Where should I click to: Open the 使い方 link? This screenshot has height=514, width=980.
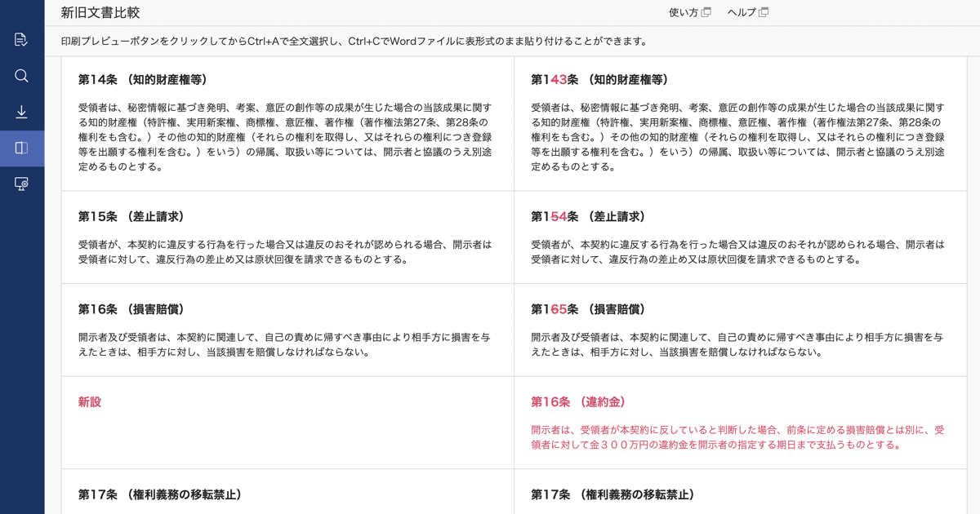click(684, 12)
